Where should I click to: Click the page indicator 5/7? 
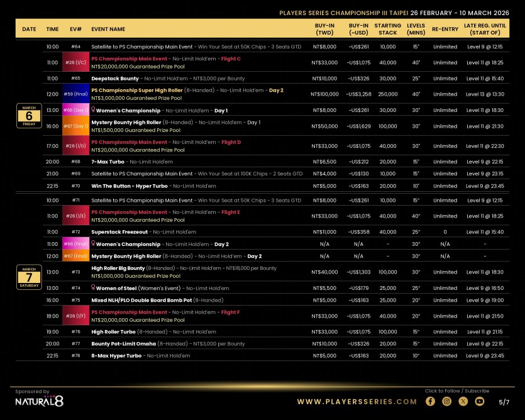click(504, 402)
